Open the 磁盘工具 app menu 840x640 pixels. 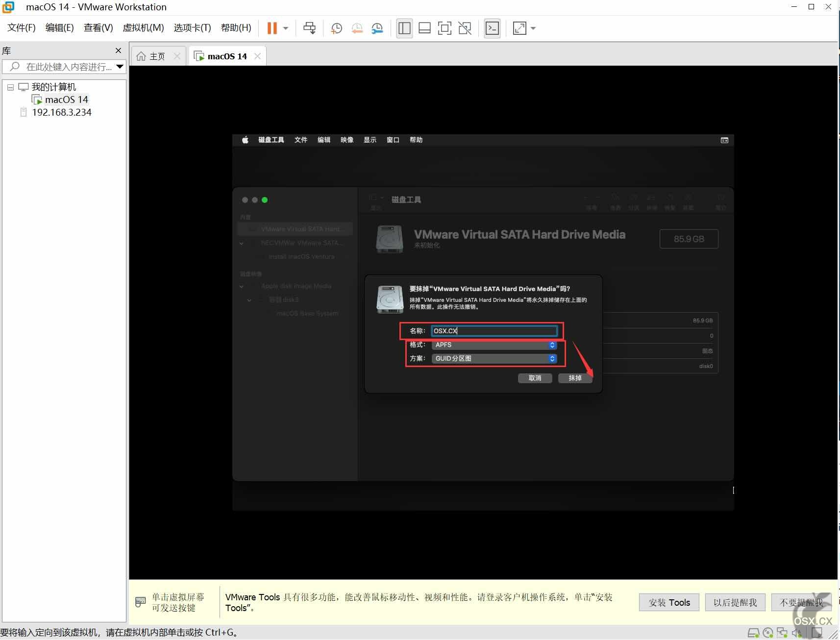(x=271, y=140)
